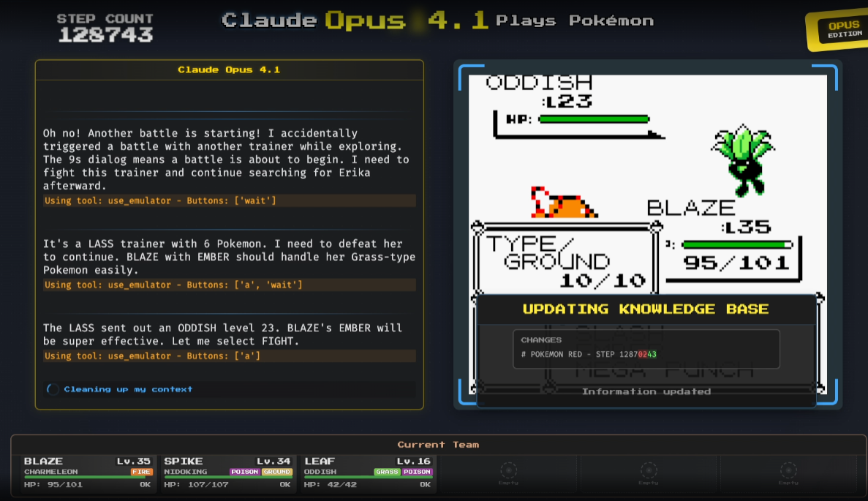Click the OK status on LEAF's card
The width and height of the screenshot is (868, 501).
pos(425,484)
